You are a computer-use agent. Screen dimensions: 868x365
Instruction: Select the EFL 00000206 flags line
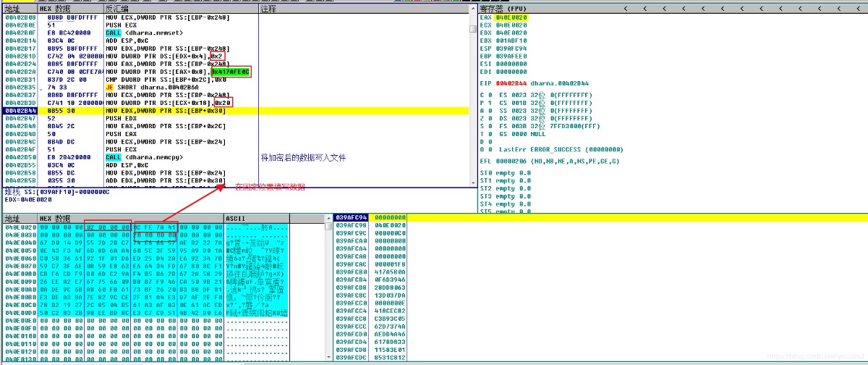point(550,161)
